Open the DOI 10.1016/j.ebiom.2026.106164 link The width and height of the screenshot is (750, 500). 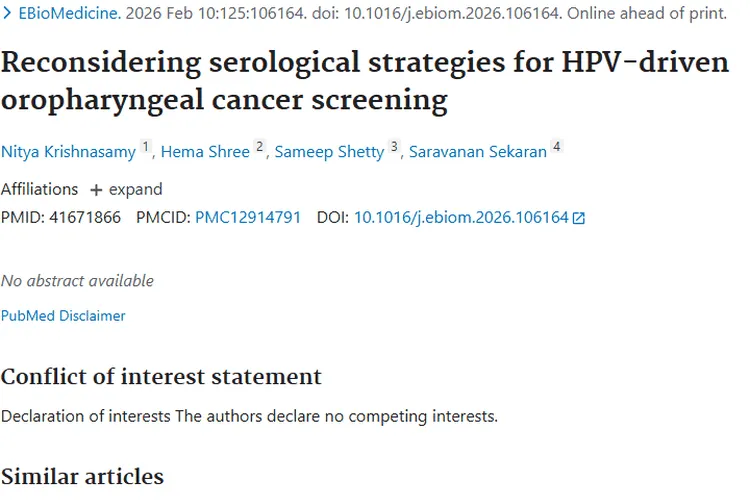click(461, 217)
